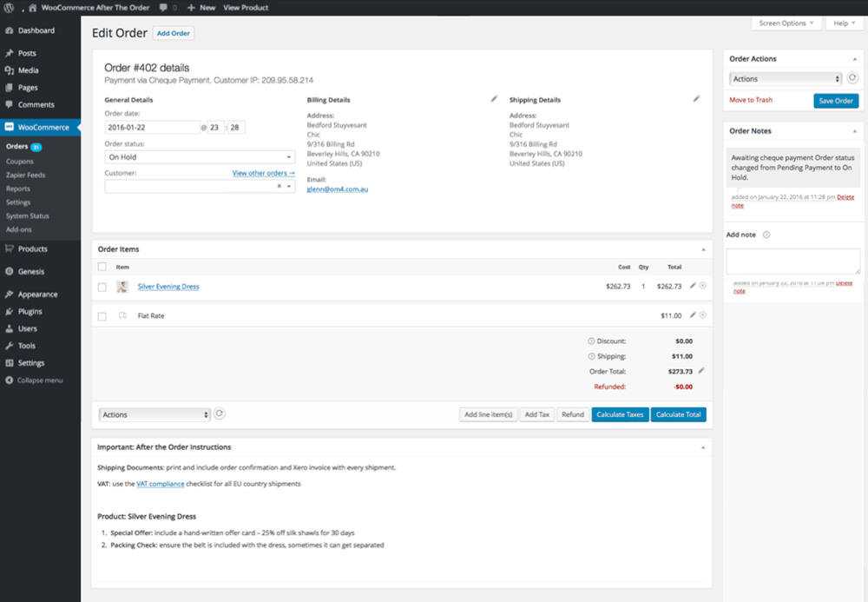Open the order items Actions dropdown
This screenshot has height=602, width=868.
155,414
